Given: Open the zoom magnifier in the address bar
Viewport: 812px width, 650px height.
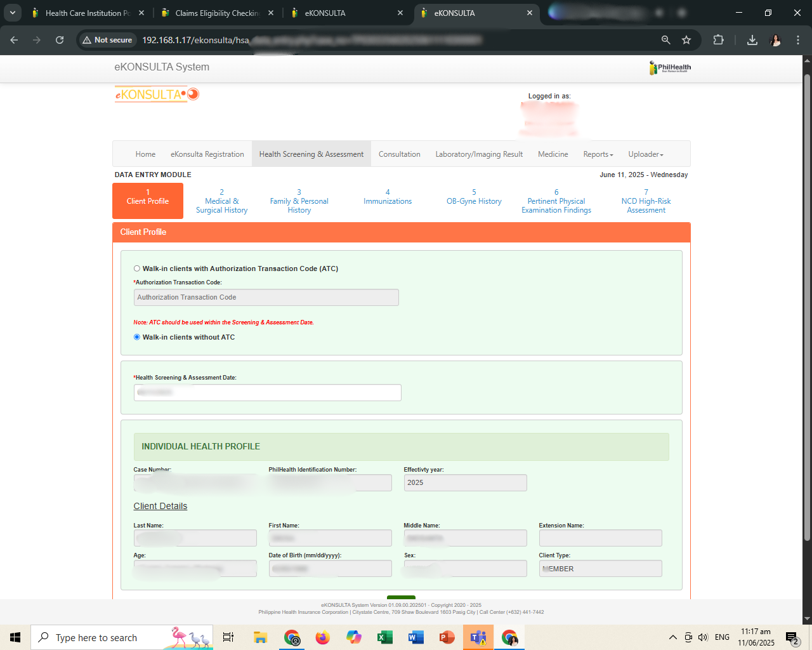Looking at the screenshot, I should (x=665, y=40).
